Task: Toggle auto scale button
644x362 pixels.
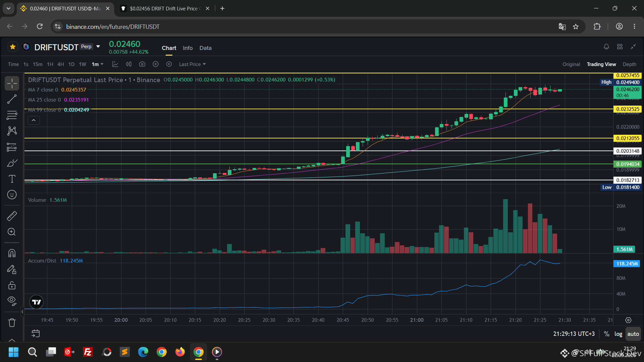Action: pos(633,334)
